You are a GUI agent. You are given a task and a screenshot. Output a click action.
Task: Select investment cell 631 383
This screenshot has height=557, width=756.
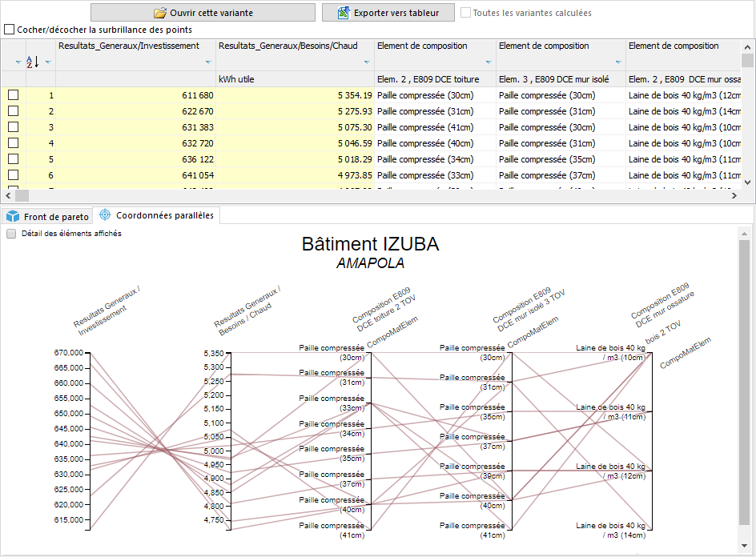pyautogui.click(x=135, y=127)
